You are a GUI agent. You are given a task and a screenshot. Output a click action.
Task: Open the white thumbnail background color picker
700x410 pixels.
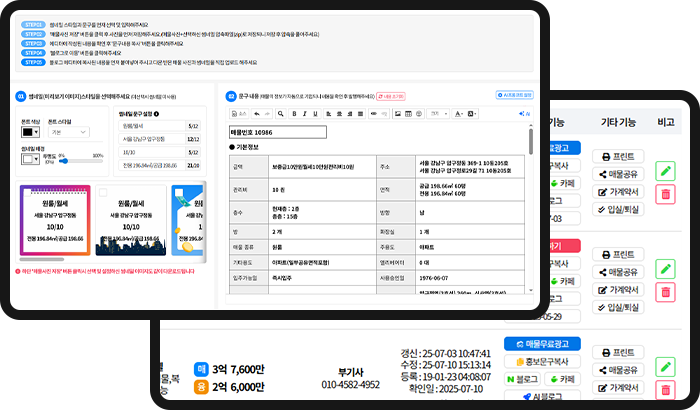click(28, 160)
